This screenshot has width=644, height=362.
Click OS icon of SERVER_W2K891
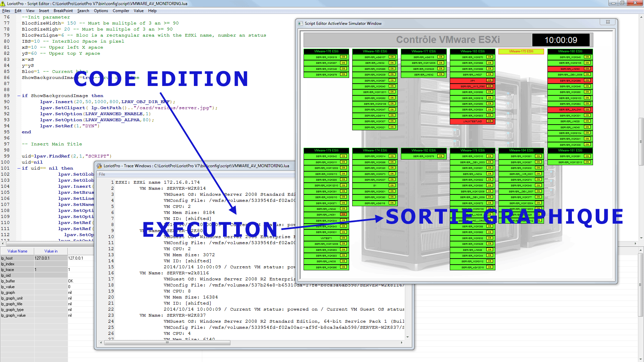587,156
